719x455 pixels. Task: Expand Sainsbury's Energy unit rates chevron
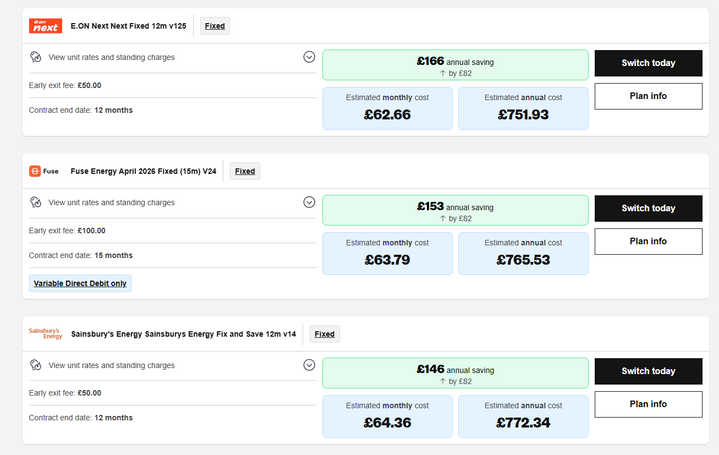(x=309, y=365)
